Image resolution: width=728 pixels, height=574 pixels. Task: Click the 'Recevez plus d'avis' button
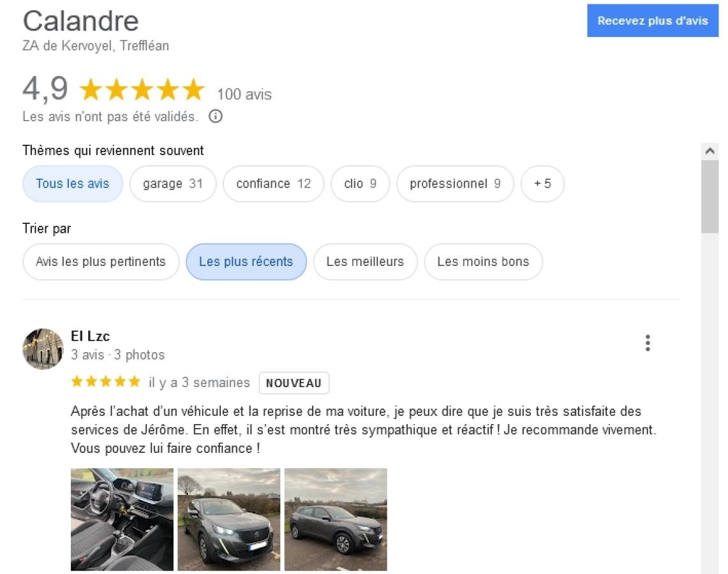[653, 21]
